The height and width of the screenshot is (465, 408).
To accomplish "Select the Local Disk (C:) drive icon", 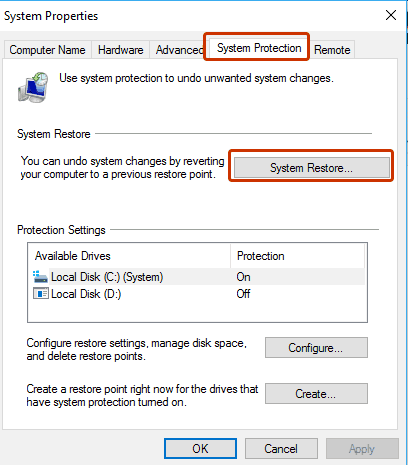I will [x=40, y=277].
